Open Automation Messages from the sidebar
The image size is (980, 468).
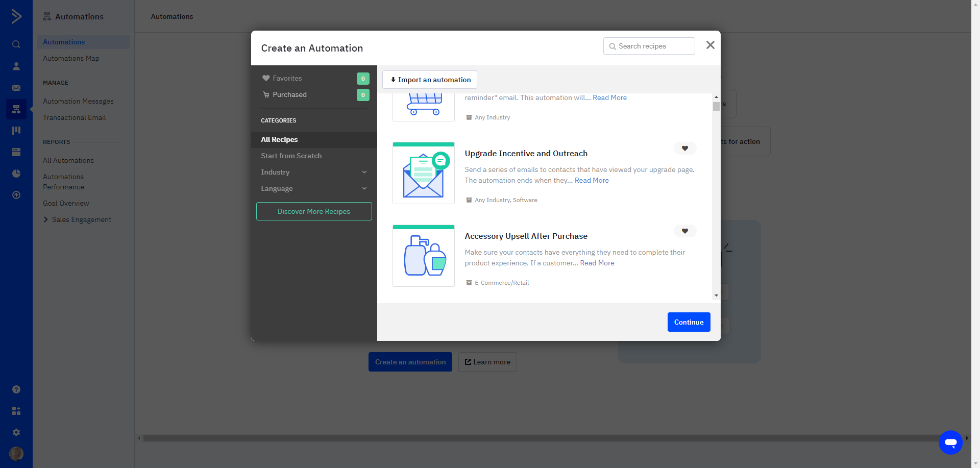pos(78,101)
